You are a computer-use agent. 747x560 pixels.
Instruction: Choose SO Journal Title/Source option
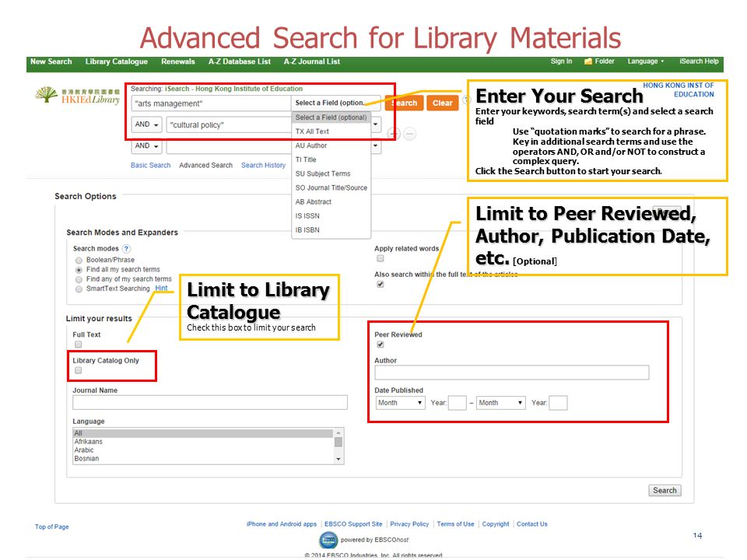click(331, 187)
